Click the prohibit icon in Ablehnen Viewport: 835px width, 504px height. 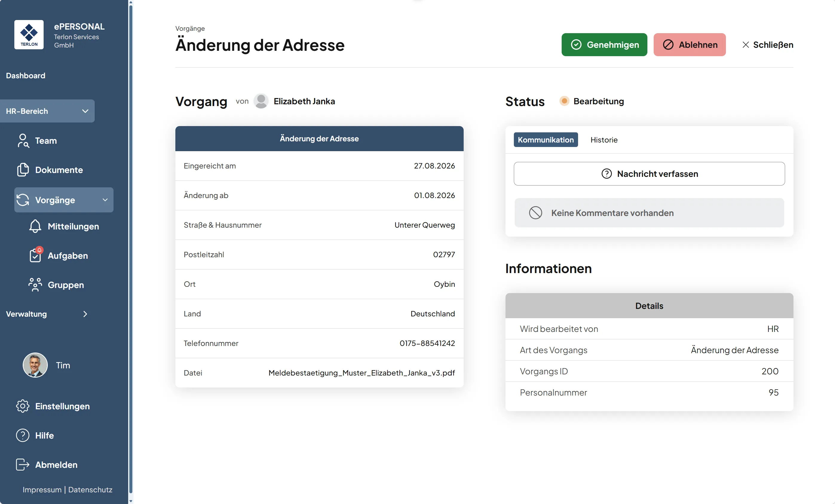668,45
